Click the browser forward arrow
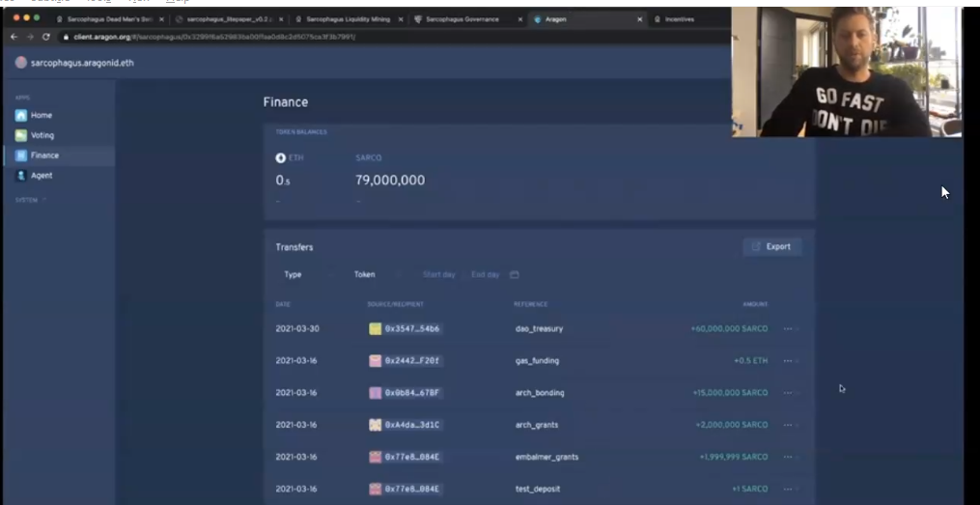Viewport: 980px width, 505px height. click(30, 37)
